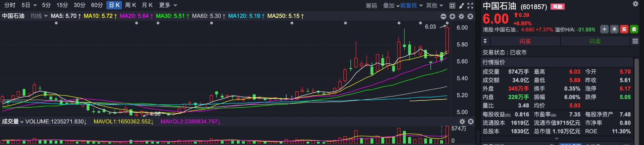Zoom in the K-line chart with plus icon
This screenshot has width=644, height=145.
[x=452, y=16]
